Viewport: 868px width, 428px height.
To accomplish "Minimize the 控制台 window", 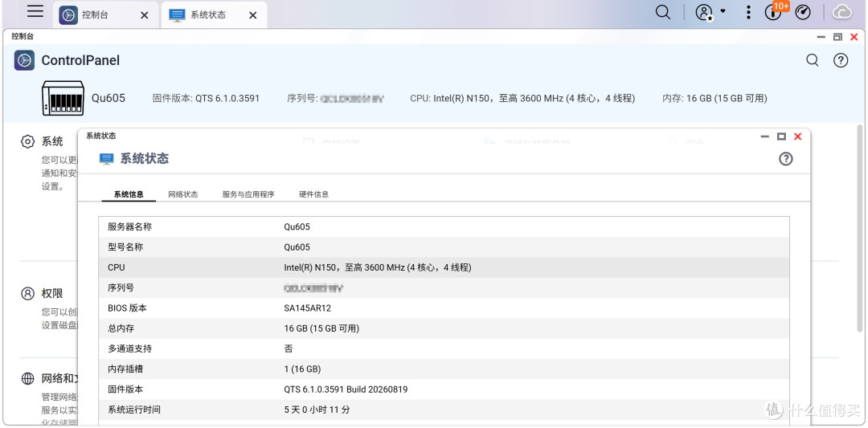I will pos(821,37).
